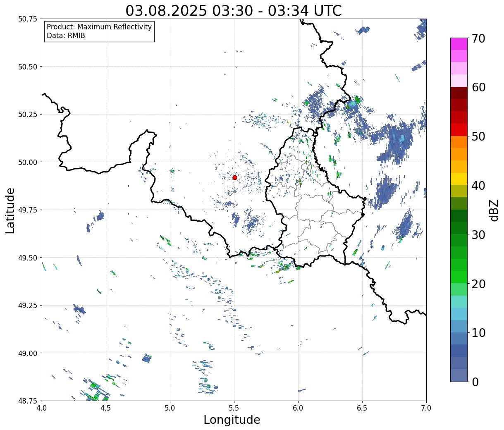This screenshot has height=430, width=504.
Task: Click the colorbar tick label '70'
Action: 478,38
